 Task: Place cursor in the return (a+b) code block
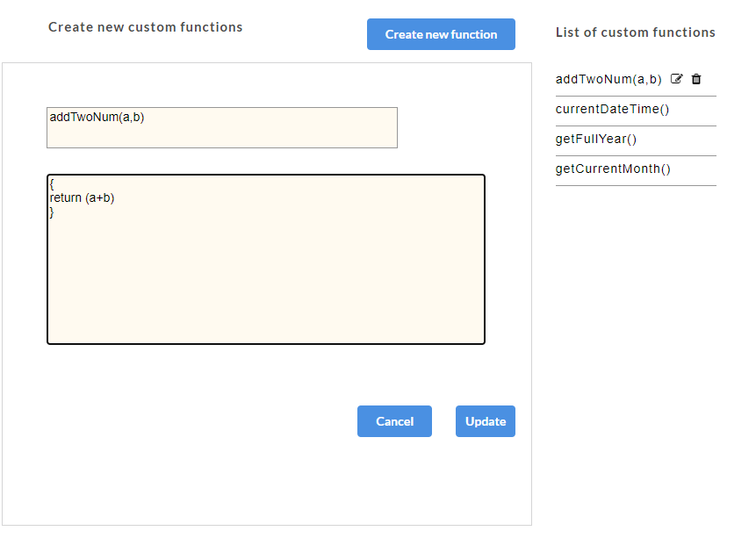coord(265,257)
